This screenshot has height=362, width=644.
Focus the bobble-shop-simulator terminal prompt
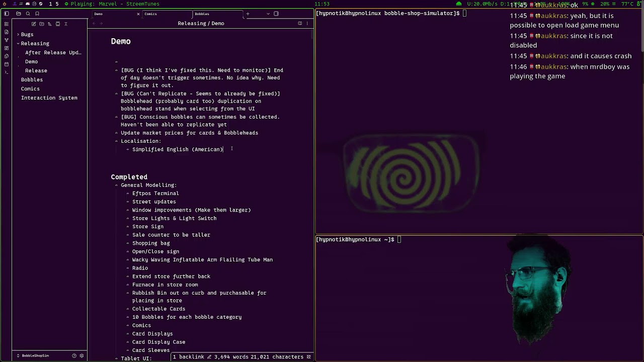click(x=391, y=13)
